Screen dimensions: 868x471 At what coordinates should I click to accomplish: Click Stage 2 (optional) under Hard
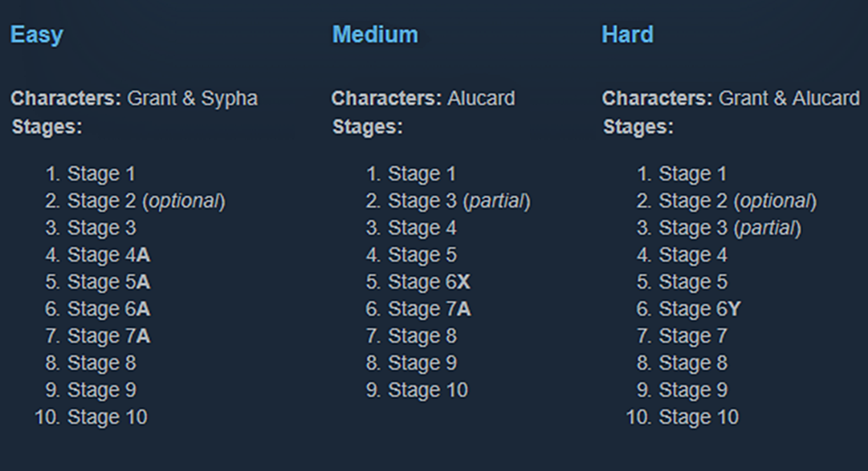click(737, 201)
